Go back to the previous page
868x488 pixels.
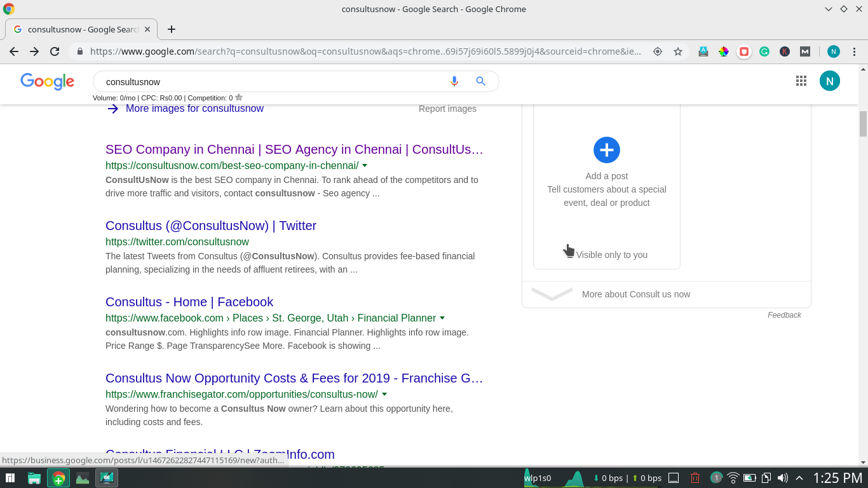click(x=14, y=51)
